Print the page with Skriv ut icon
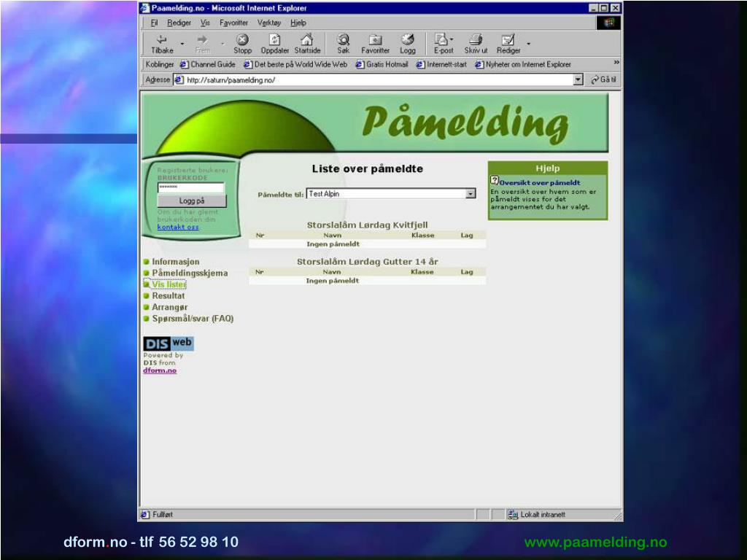The image size is (747, 560). click(476, 39)
